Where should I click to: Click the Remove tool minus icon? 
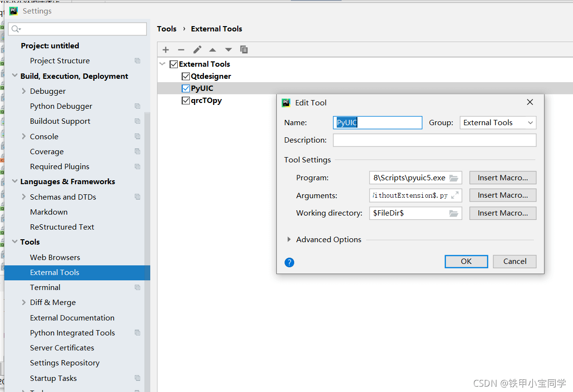[x=181, y=50]
